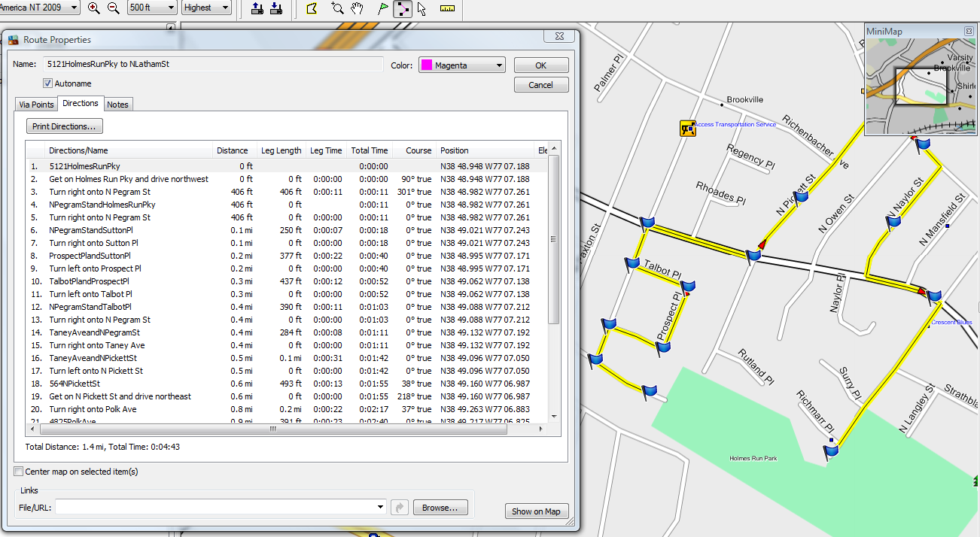The image size is (980, 537).
Task: Select the measure distance ruler tool
Action: tap(448, 9)
